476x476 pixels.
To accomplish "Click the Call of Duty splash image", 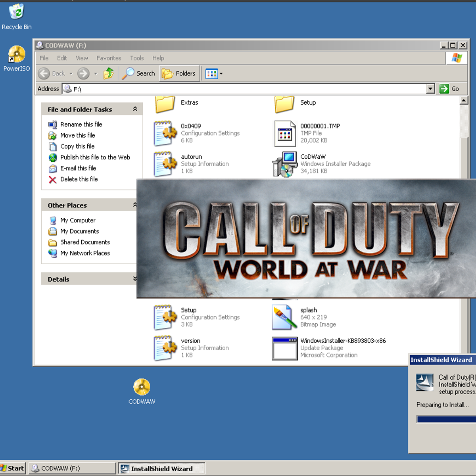I will 306,238.
